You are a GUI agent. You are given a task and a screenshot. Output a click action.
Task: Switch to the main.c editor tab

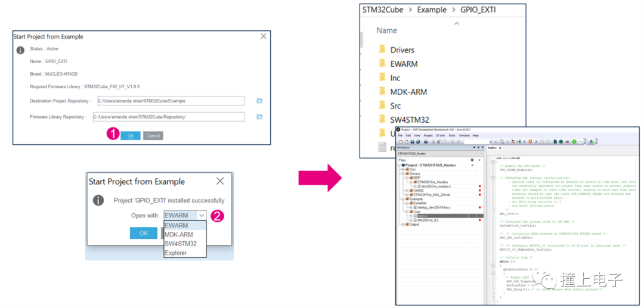492,148
